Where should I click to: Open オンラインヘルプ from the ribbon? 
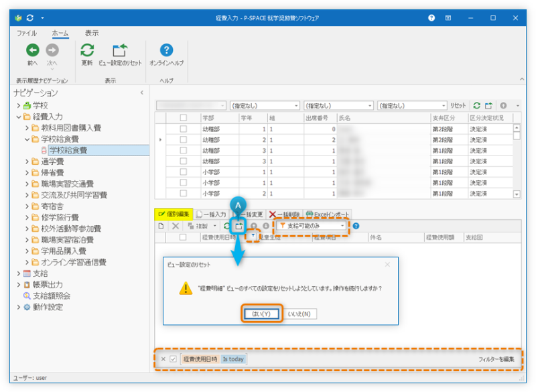click(x=166, y=50)
